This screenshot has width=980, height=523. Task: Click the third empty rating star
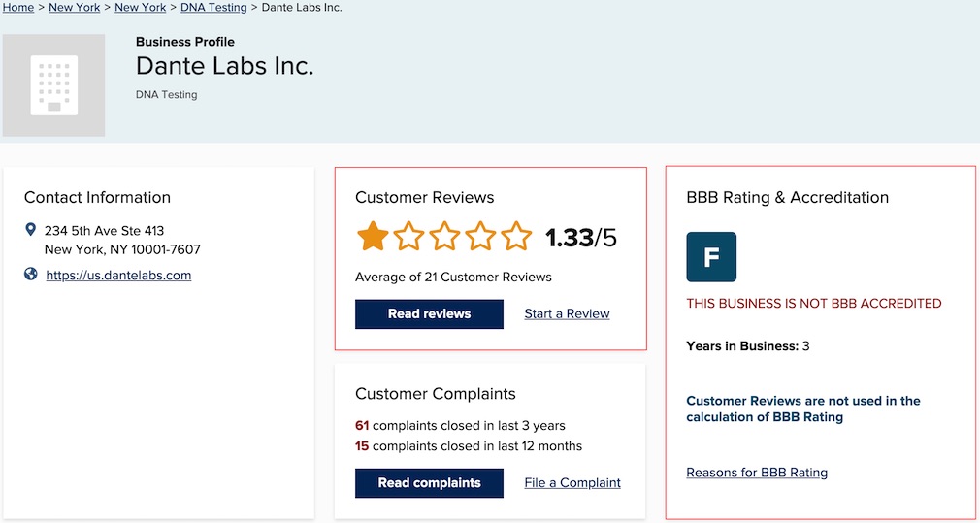(x=444, y=236)
